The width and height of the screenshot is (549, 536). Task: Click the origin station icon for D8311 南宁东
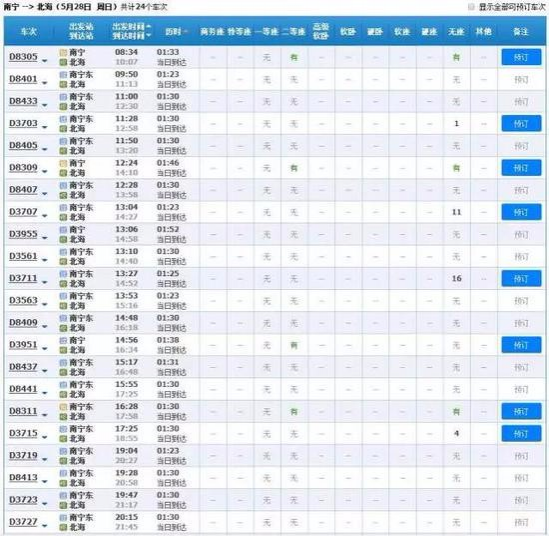pyautogui.click(x=63, y=407)
